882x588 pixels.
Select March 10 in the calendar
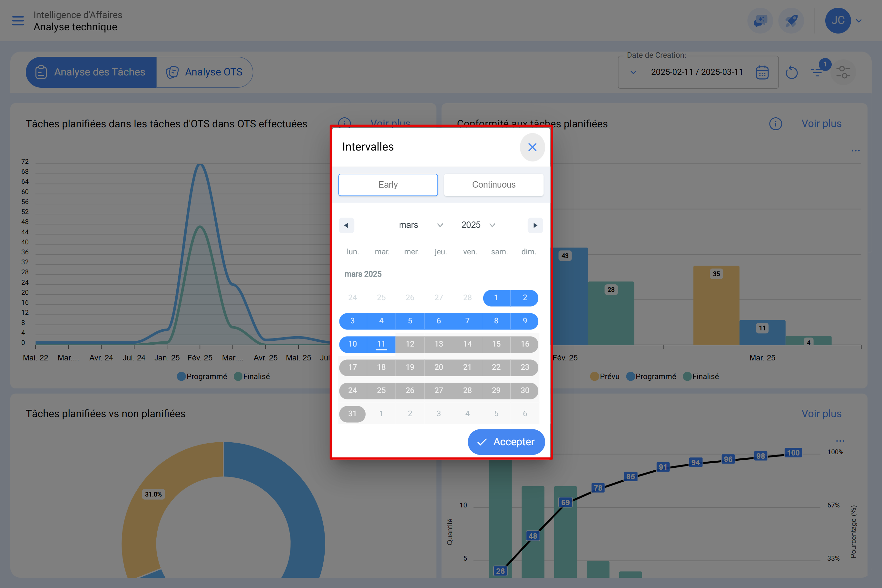click(x=352, y=344)
